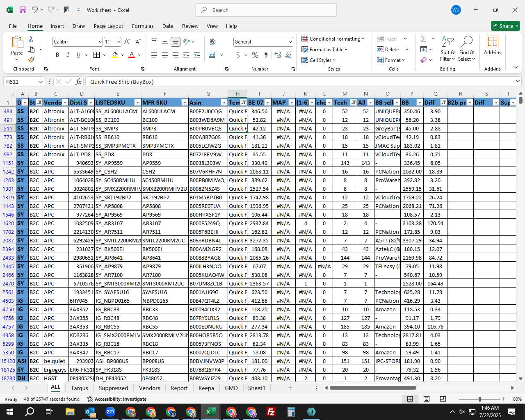Click the Wrap Text icon
The height and width of the screenshot is (420, 525).
[212, 42]
